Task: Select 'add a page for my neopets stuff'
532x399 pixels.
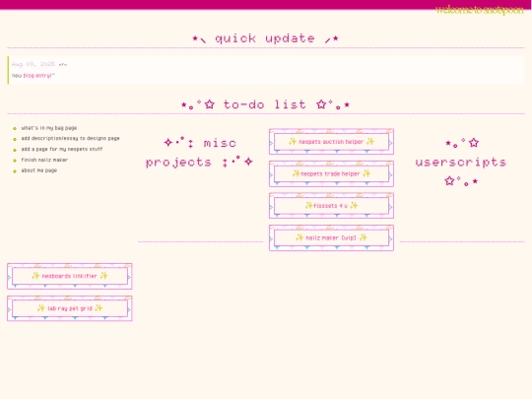Action: [62, 149]
